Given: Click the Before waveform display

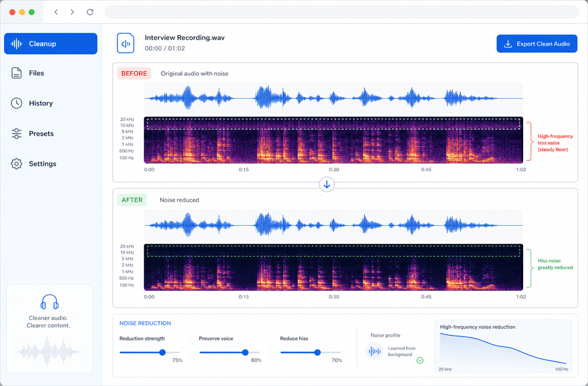Looking at the screenshot, I should point(334,98).
